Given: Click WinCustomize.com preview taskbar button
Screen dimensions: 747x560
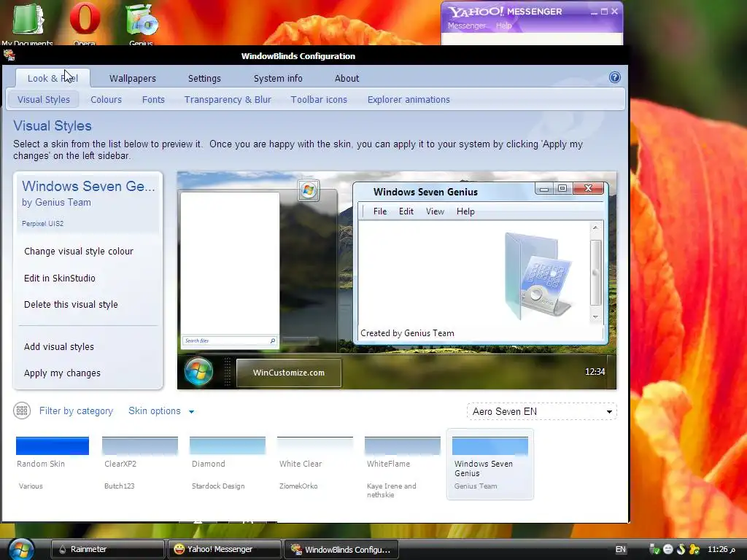Looking at the screenshot, I should [289, 373].
